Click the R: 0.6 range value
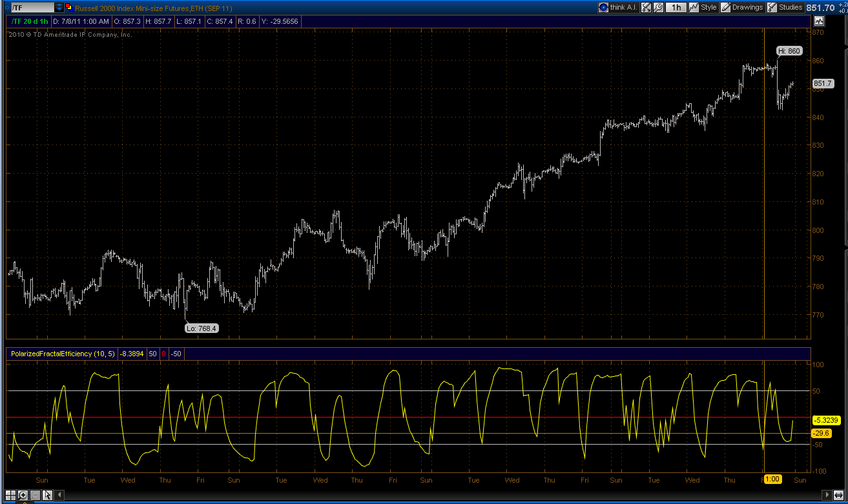The width and height of the screenshot is (848, 504). (x=247, y=21)
